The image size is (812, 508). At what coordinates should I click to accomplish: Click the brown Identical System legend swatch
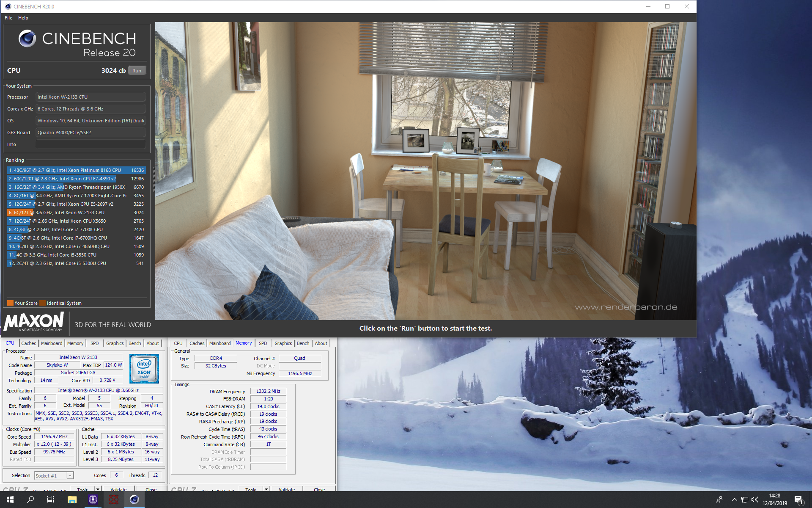42,303
